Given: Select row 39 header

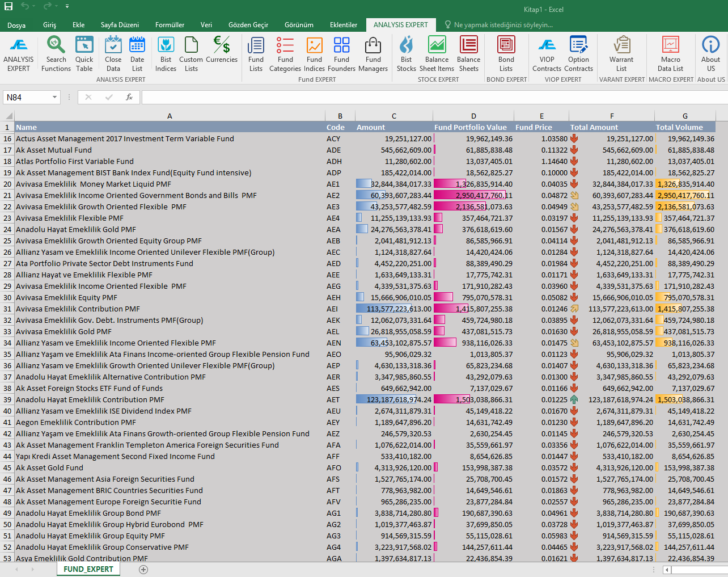Looking at the screenshot, I should [x=7, y=399].
